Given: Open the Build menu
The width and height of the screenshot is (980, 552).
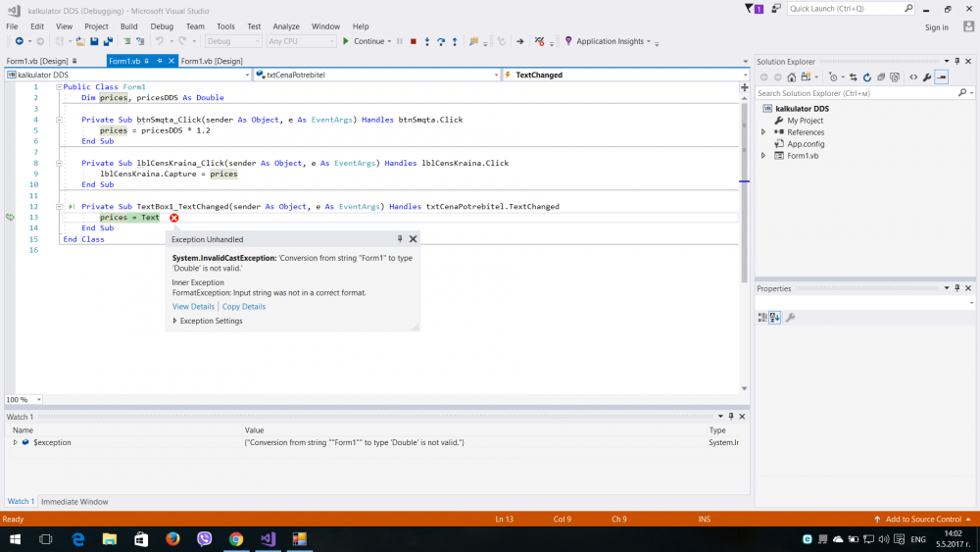Looking at the screenshot, I should (x=128, y=26).
